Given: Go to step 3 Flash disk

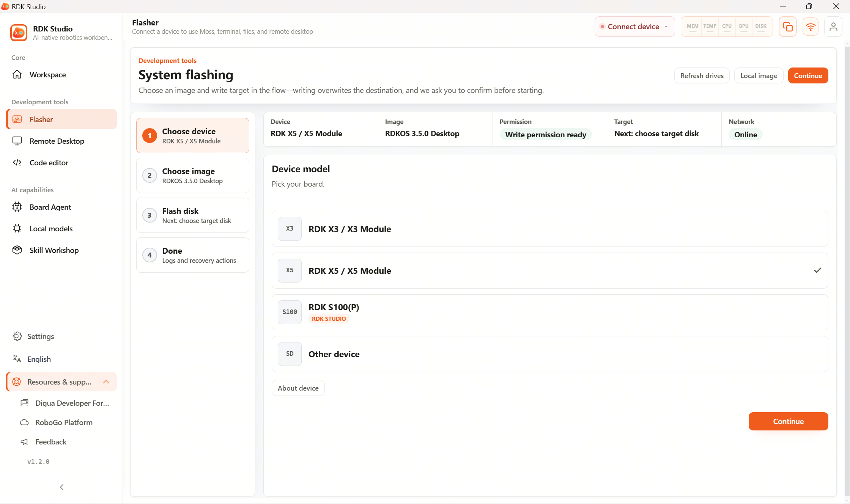Looking at the screenshot, I should (193, 215).
